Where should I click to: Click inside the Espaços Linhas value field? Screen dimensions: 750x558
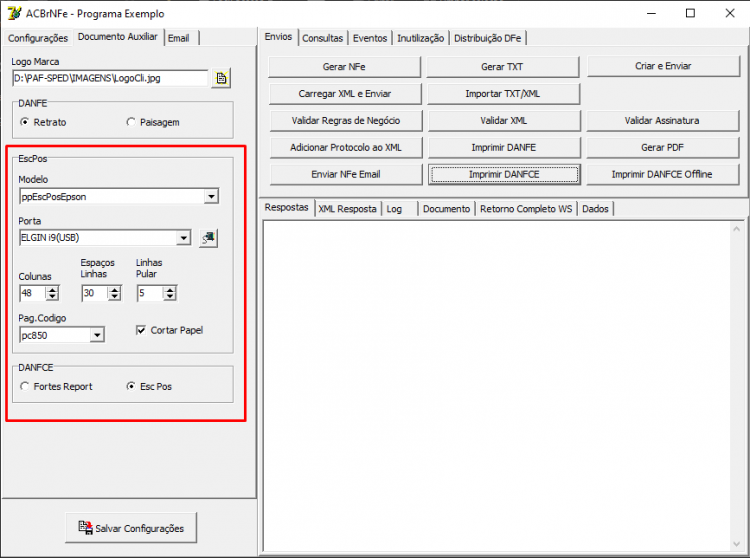[95, 293]
